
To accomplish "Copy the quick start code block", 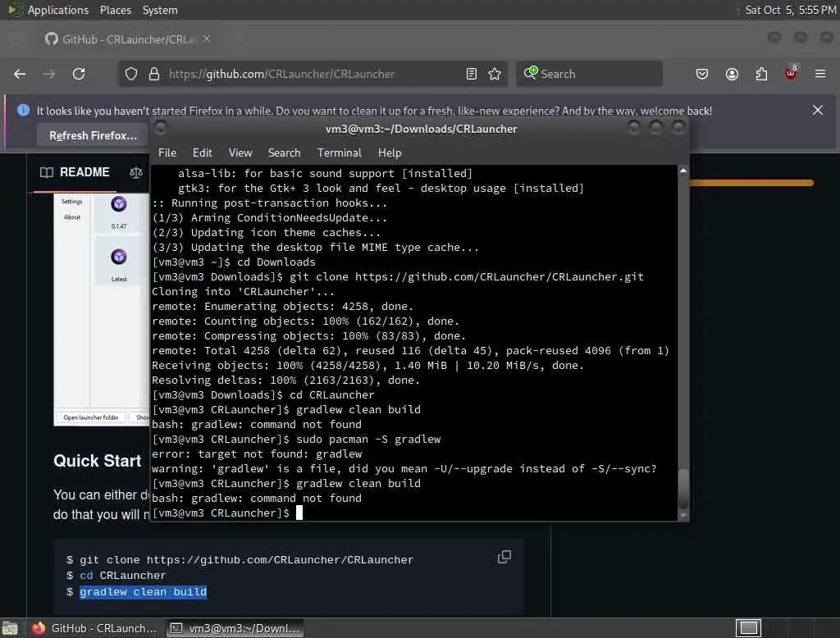I will click(x=504, y=557).
